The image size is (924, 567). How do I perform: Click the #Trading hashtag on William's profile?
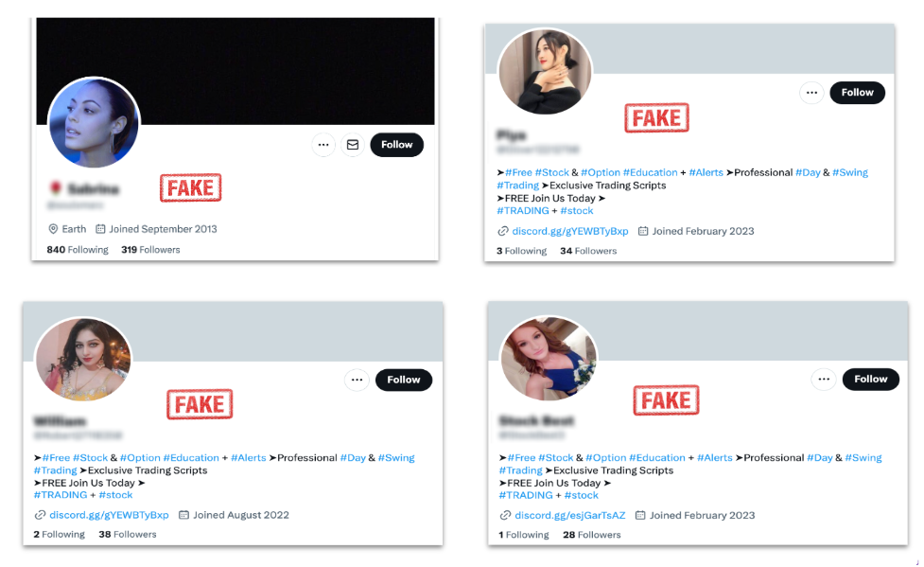click(55, 470)
